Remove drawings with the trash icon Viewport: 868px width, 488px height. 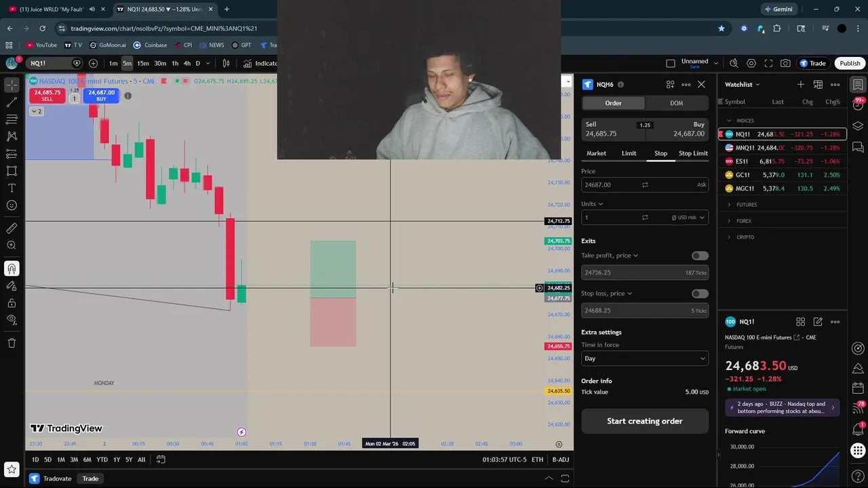(x=12, y=343)
